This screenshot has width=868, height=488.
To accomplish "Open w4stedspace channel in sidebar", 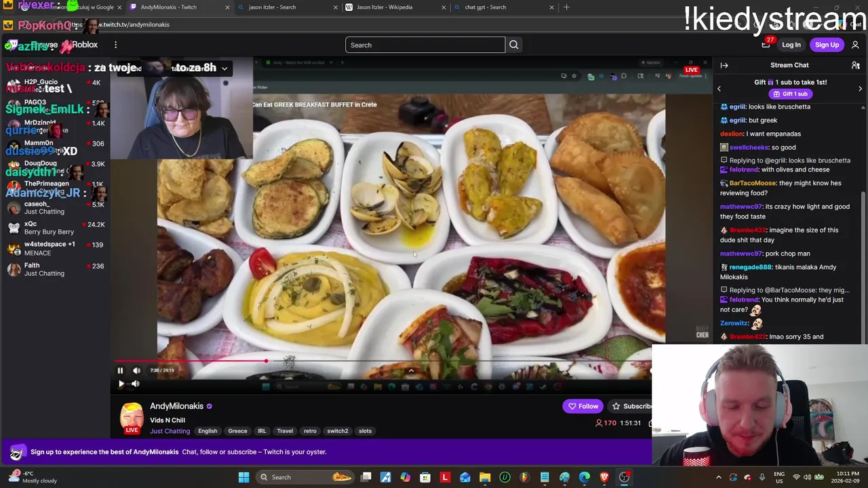I will (55, 248).
